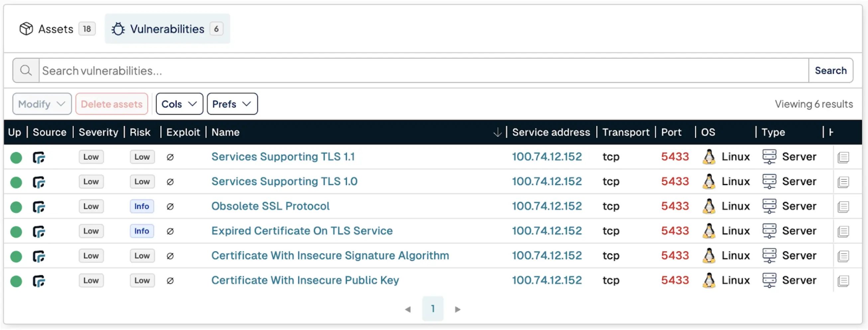Click Delete assets button
The image size is (868, 330).
(112, 104)
